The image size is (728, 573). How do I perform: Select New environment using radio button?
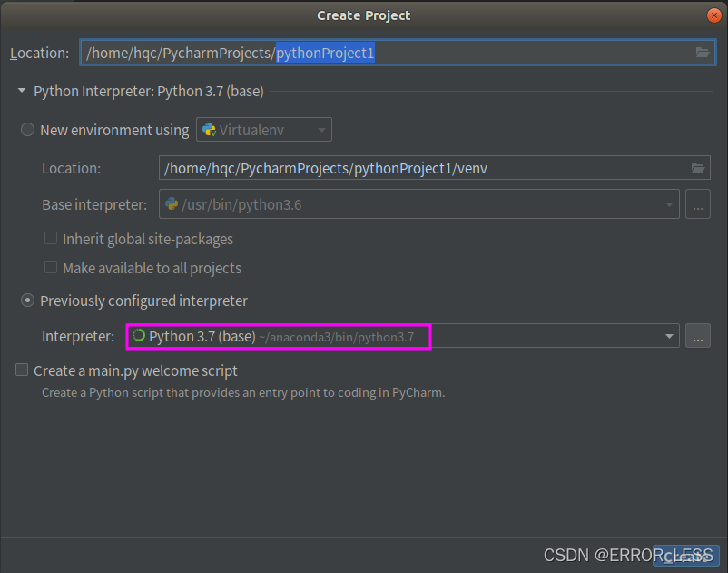27,130
